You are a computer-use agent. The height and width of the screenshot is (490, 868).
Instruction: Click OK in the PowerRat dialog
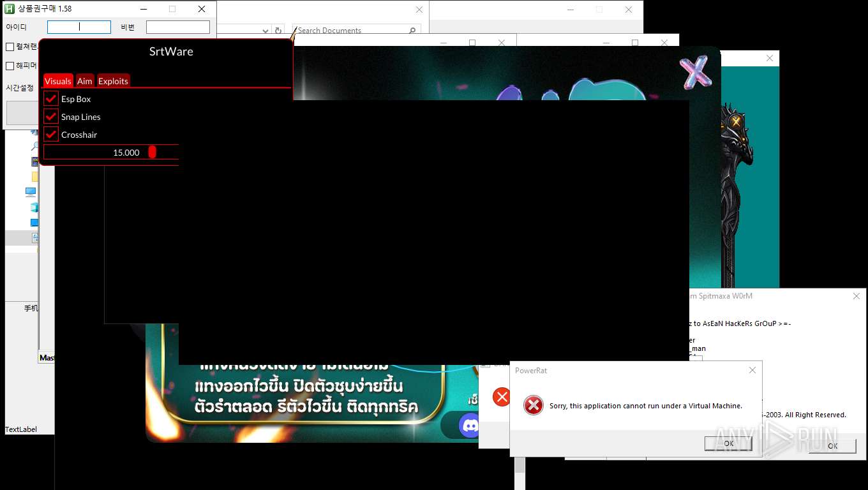[728, 443]
